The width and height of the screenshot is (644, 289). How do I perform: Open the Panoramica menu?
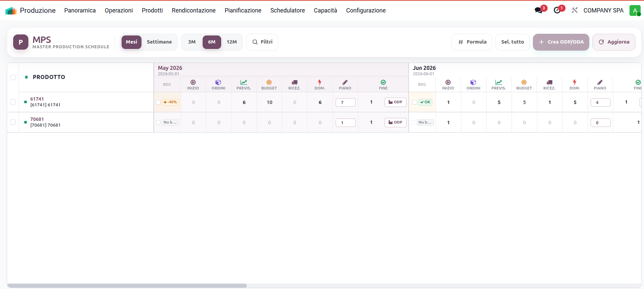[x=80, y=10]
